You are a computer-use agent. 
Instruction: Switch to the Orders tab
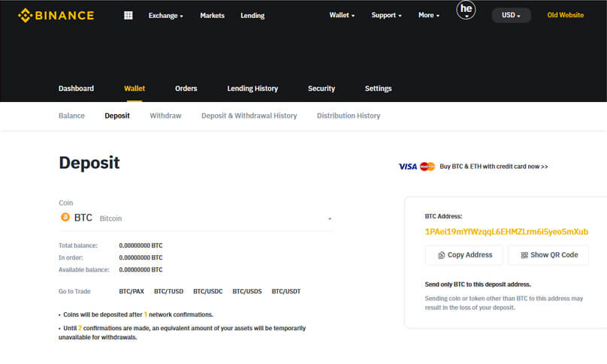186,89
